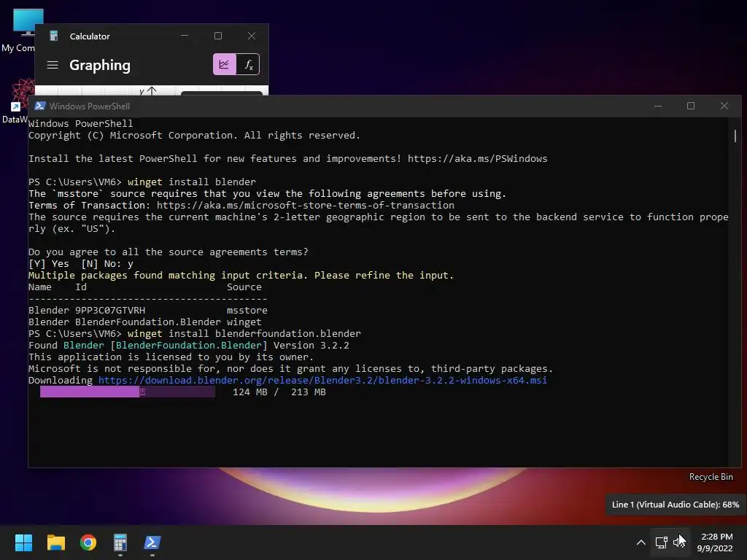
Task: Click the 'Version 3.2.2' text
Action: pos(311,345)
